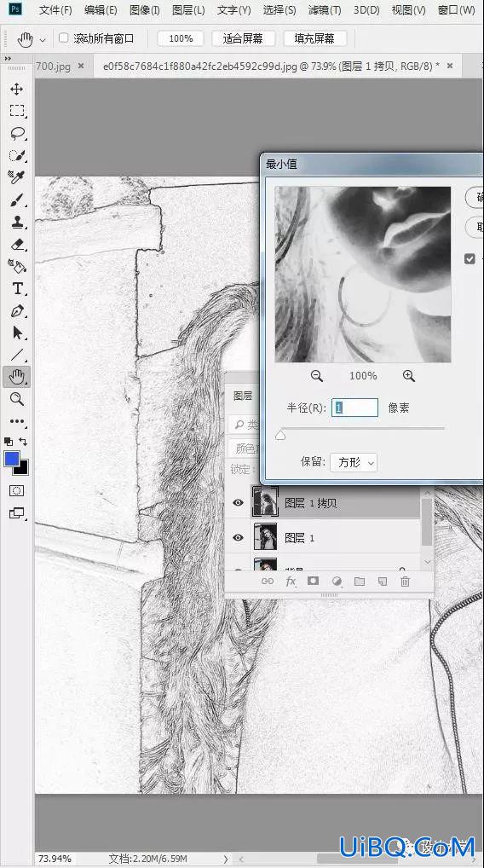Viewport: 484px width, 868px height.
Task: Click the 100% zoom button
Action: click(x=181, y=38)
